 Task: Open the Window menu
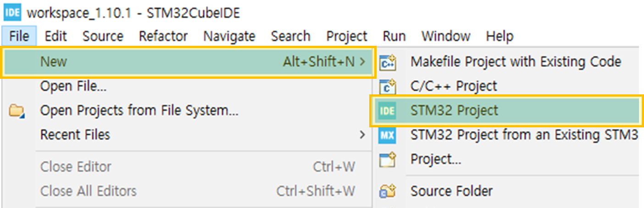click(x=446, y=36)
